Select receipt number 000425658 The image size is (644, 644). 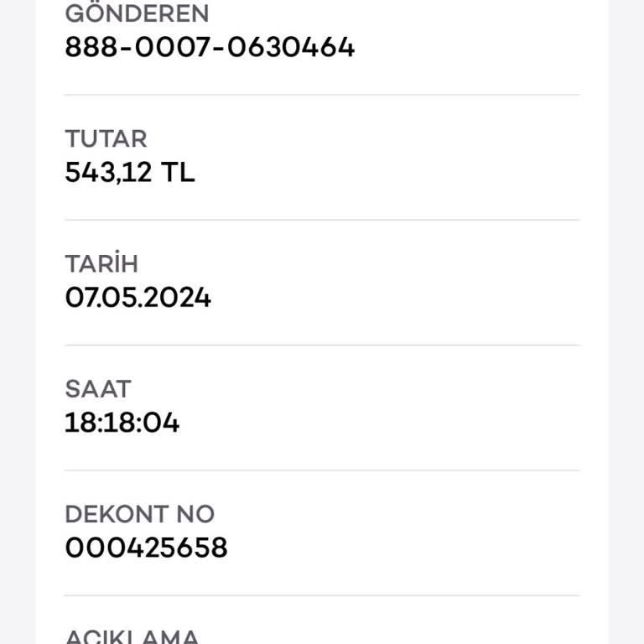[146, 548]
